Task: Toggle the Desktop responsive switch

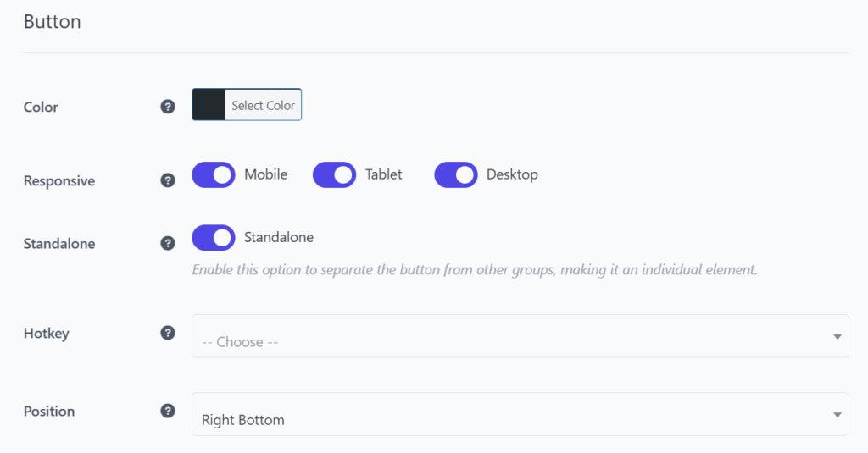Action: [455, 174]
